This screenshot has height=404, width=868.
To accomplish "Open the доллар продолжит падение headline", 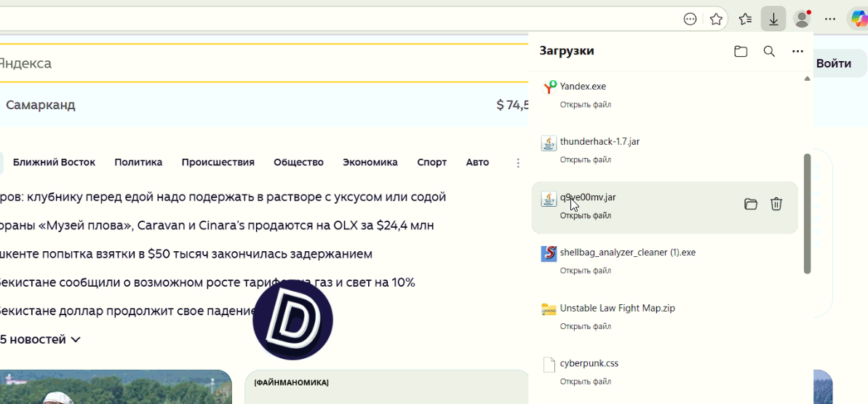I will click(128, 311).
